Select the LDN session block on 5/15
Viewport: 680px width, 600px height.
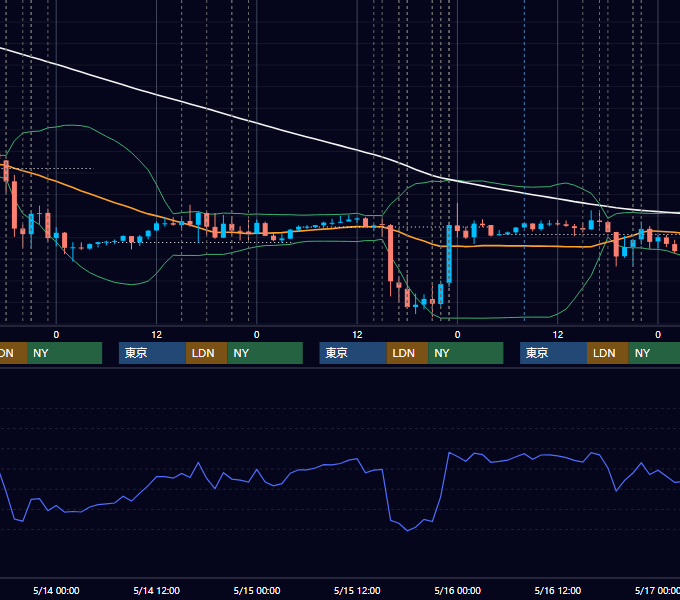[x=407, y=353]
